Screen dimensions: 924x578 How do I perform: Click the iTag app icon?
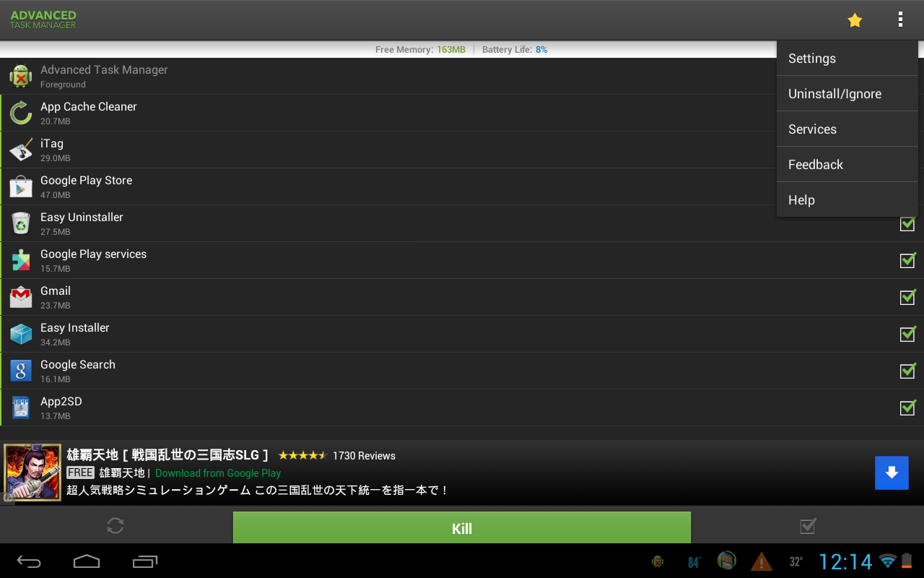click(x=21, y=150)
